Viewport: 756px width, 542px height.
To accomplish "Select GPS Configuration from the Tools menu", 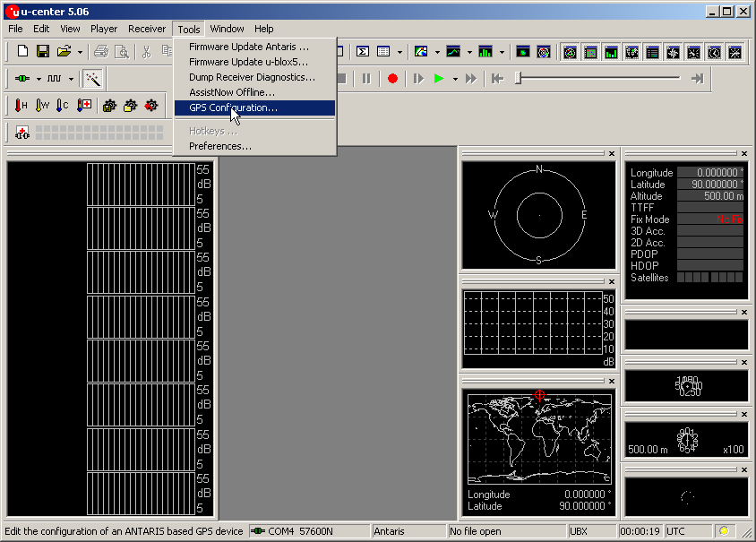I will click(254, 108).
